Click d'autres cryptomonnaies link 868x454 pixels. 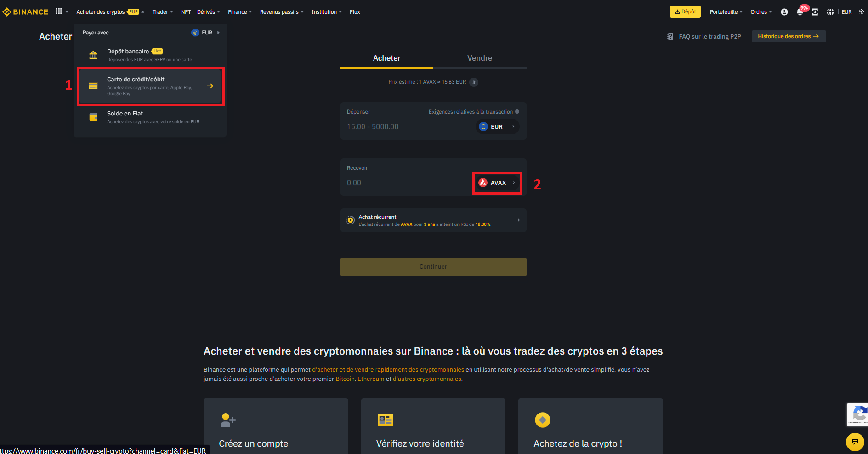(427, 379)
